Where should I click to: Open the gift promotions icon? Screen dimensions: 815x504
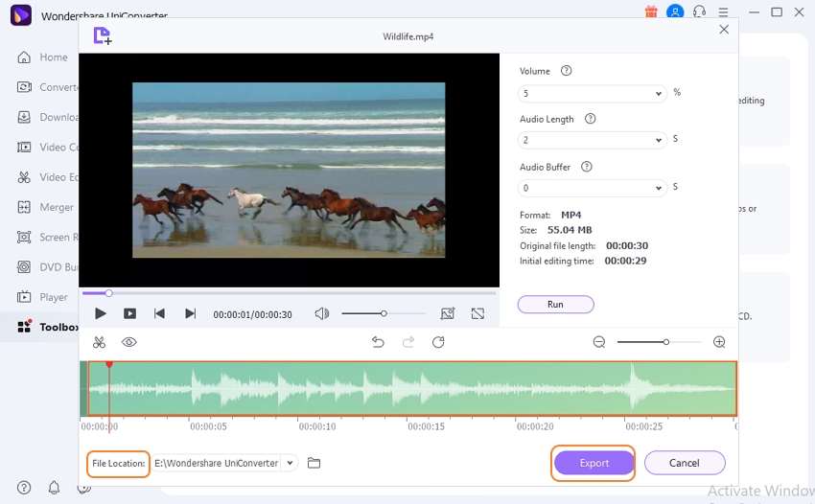pos(651,11)
